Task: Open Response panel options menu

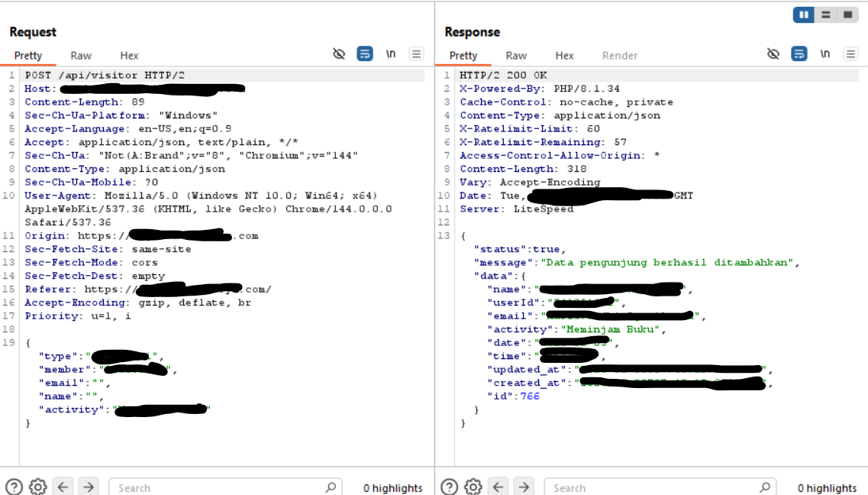Action: coord(850,53)
